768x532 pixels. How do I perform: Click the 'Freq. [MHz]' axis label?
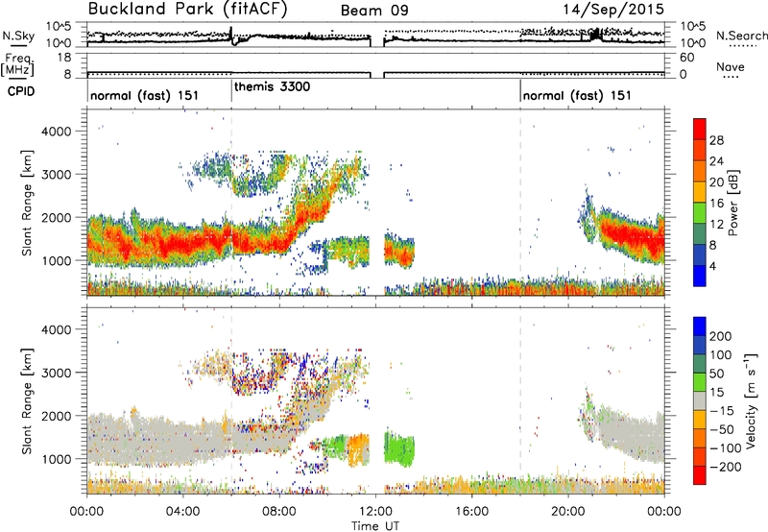point(17,64)
